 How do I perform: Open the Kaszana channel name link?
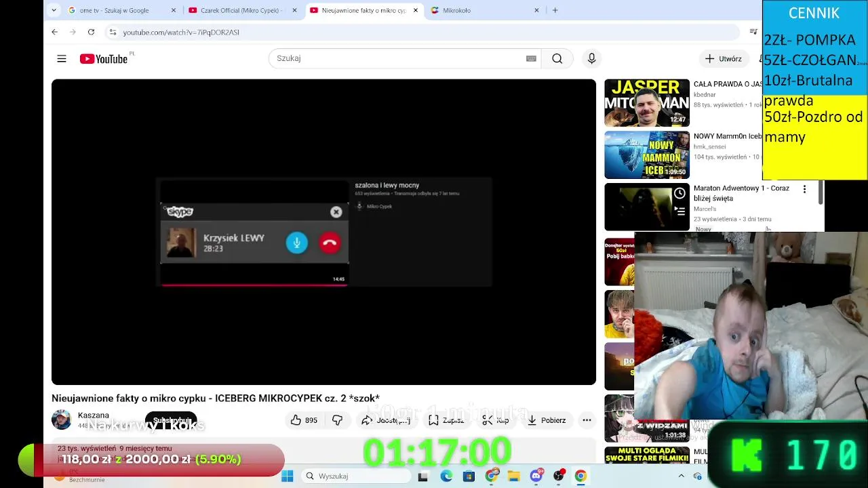94,415
